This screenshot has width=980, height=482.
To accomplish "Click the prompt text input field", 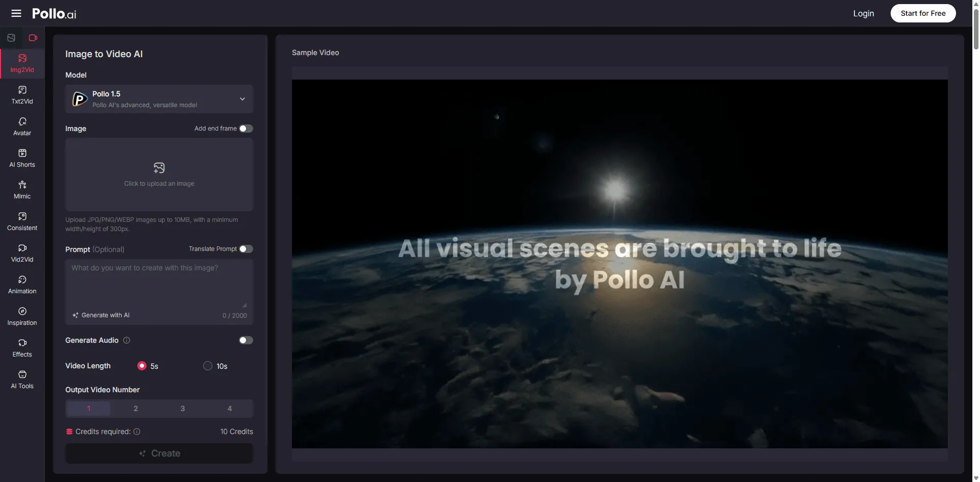I will 158,283.
